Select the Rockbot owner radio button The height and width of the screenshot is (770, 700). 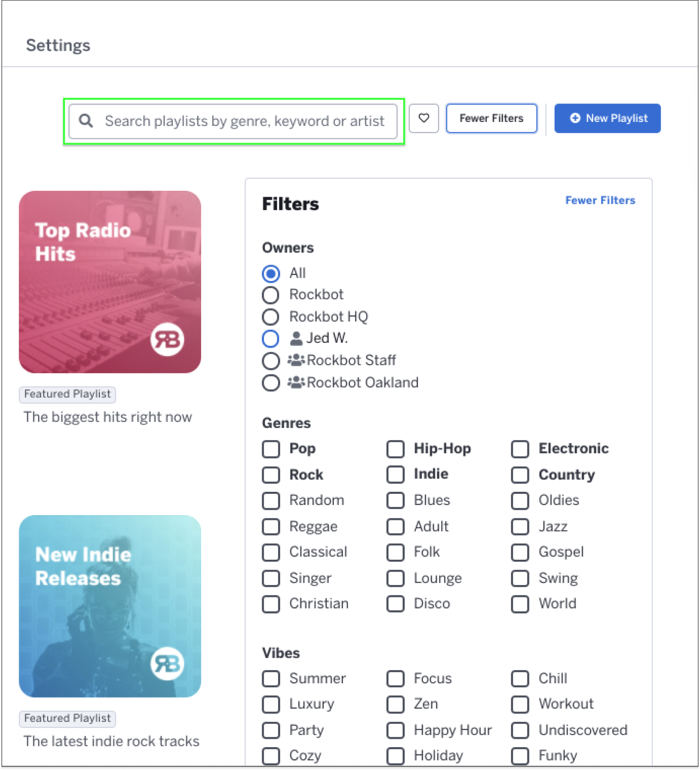271,295
